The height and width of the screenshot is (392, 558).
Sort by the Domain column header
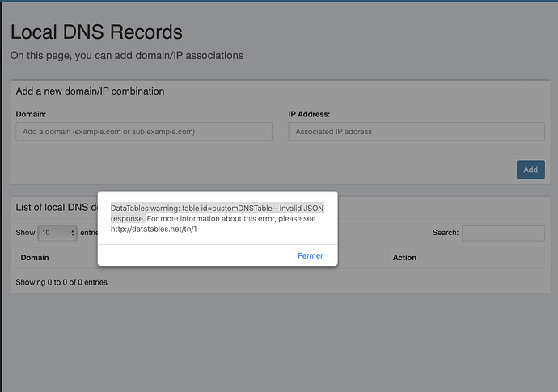pos(35,258)
